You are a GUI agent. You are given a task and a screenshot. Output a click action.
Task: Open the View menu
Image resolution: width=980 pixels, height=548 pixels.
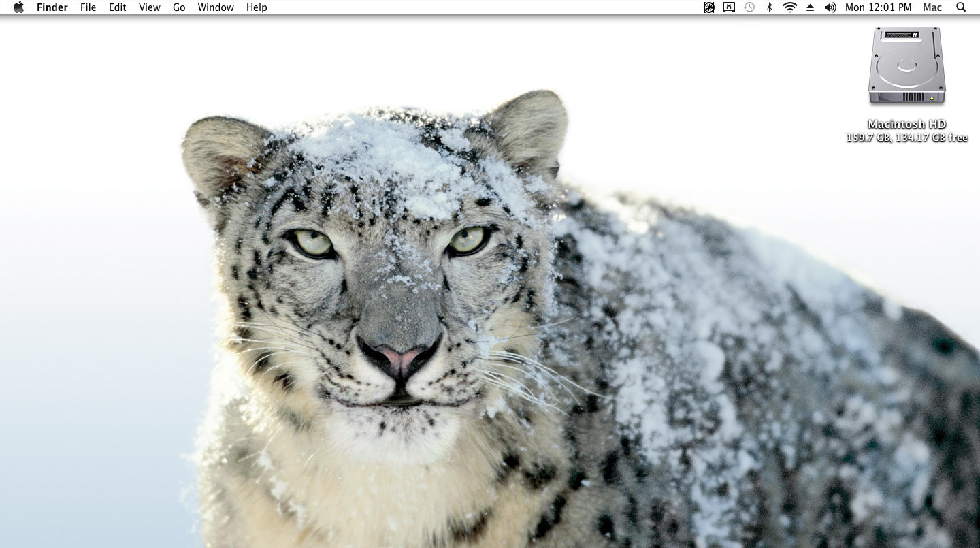150,7
